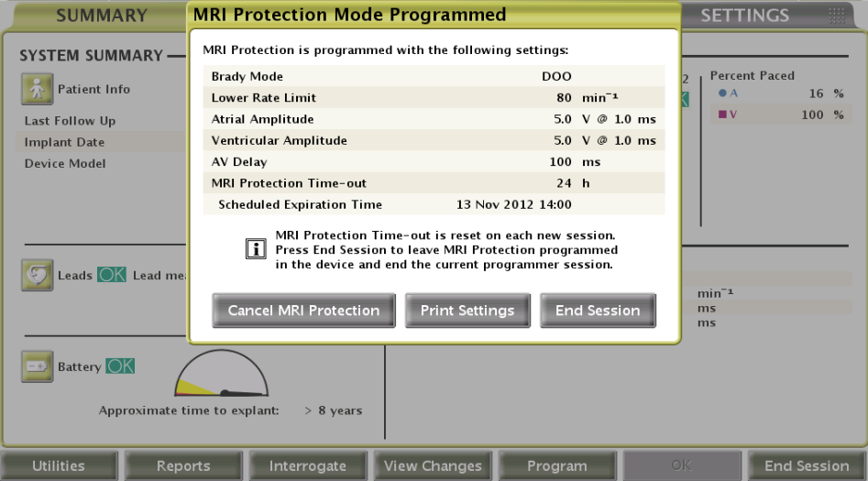Open Reports from the bottom bar
The image size is (868, 481).
(183, 465)
